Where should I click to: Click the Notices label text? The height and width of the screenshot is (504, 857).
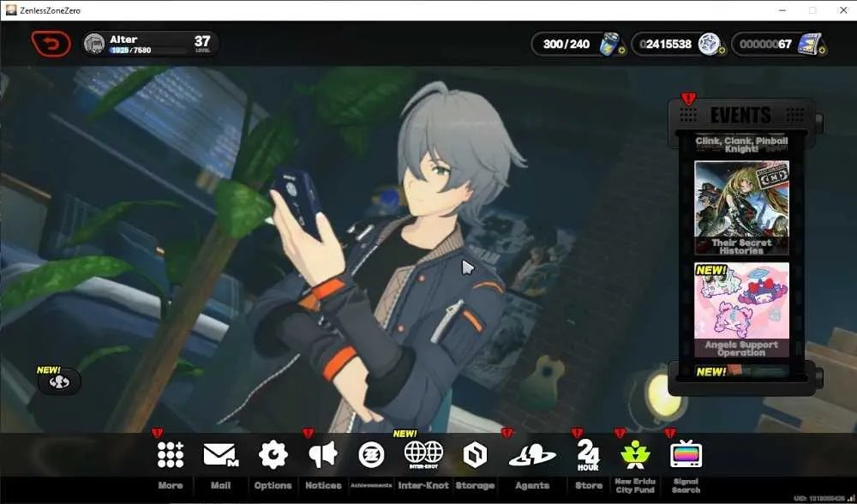323,485
